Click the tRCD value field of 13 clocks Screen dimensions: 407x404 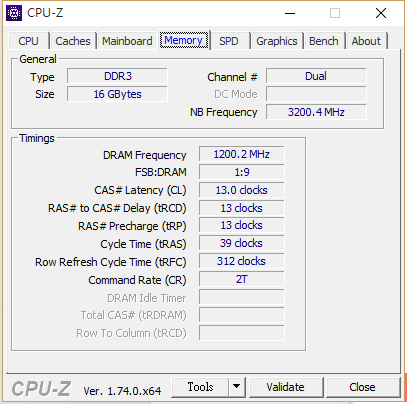point(242,208)
